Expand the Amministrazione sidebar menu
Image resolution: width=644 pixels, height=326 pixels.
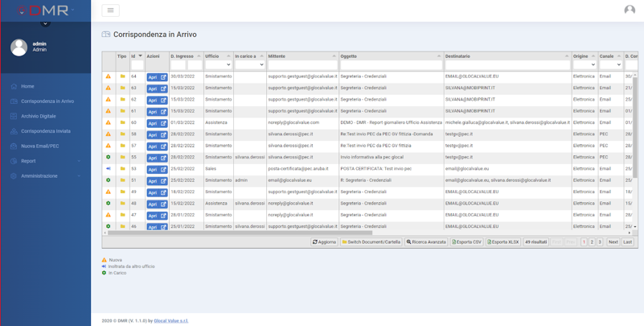click(x=45, y=176)
